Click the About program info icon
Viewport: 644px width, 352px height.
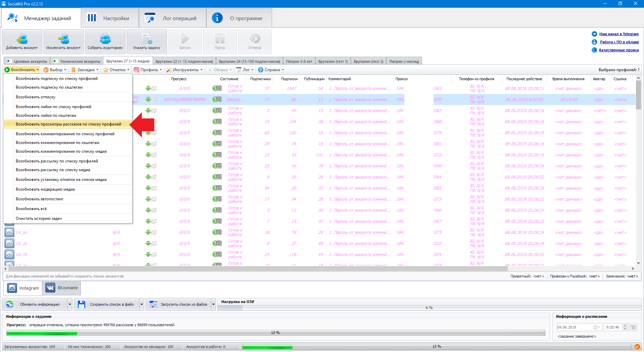[x=217, y=18]
